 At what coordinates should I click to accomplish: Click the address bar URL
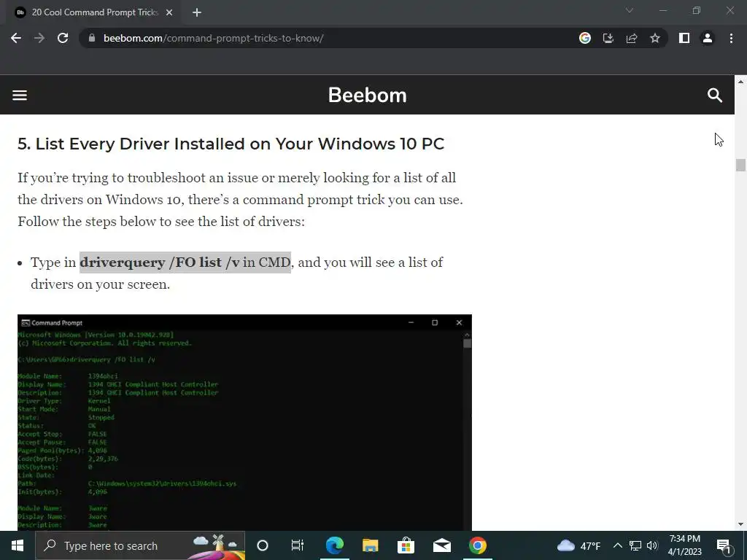(x=214, y=38)
